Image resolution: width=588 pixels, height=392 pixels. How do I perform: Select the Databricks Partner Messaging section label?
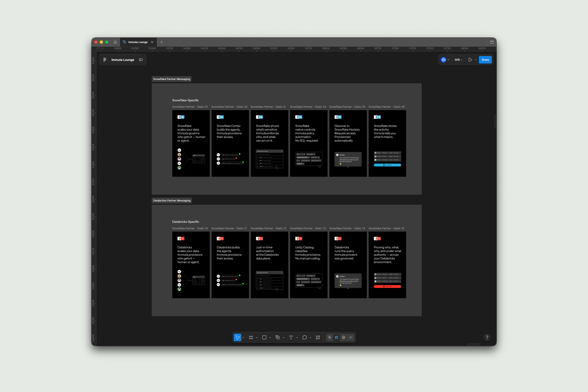[x=172, y=201]
